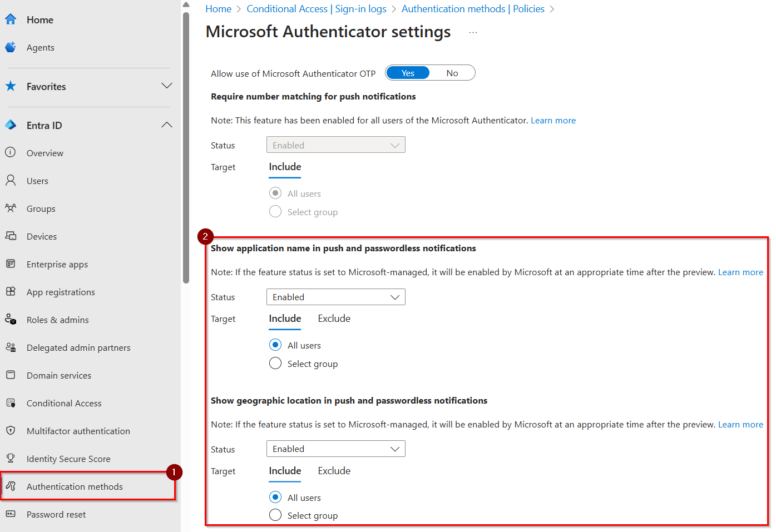Image resolution: width=776 pixels, height=532 pixels.
Task: Click the Devices icon in navigation
Action: pyautogui.click(x=11, y=236)
